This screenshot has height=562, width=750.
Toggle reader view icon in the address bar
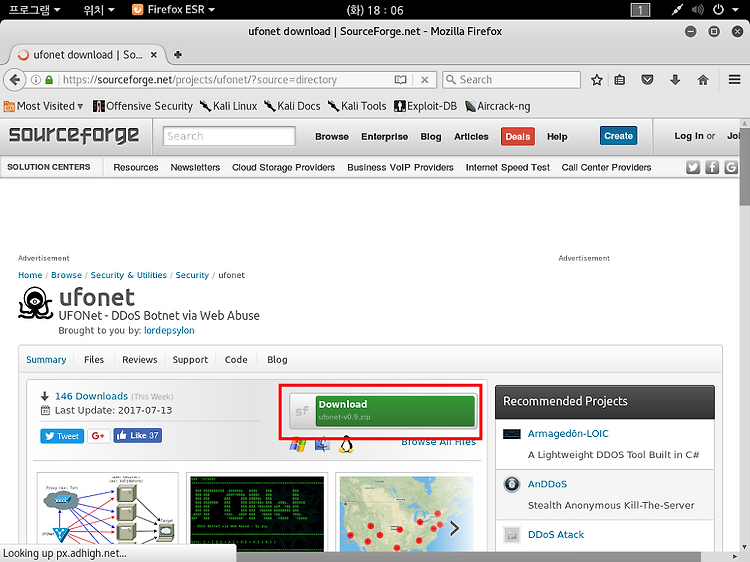click(400, 80)
